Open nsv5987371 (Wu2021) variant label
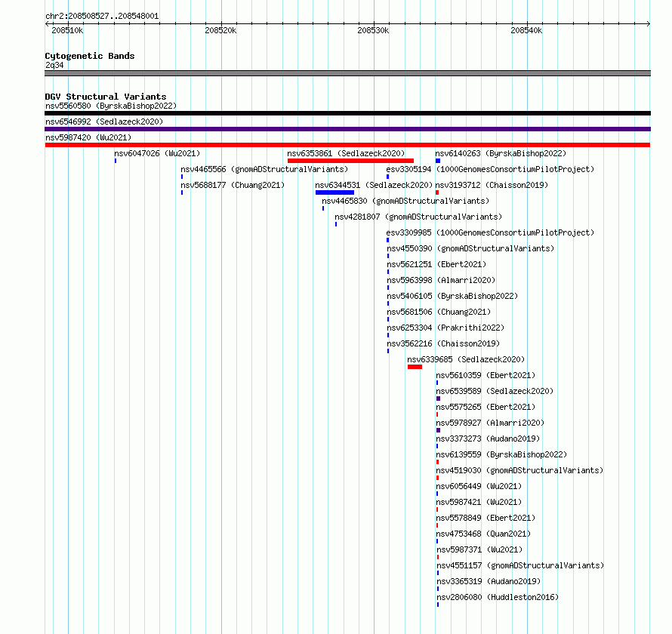The image size is (672, 634). 479,549
